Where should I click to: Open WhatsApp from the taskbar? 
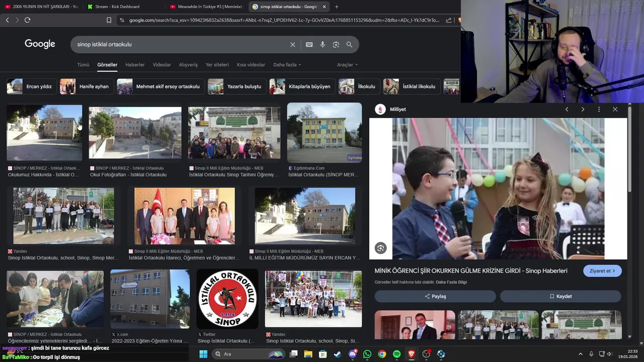367,354
